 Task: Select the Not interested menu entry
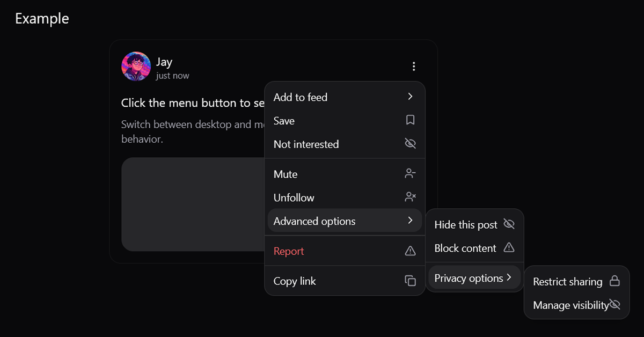tap(306, 144)
